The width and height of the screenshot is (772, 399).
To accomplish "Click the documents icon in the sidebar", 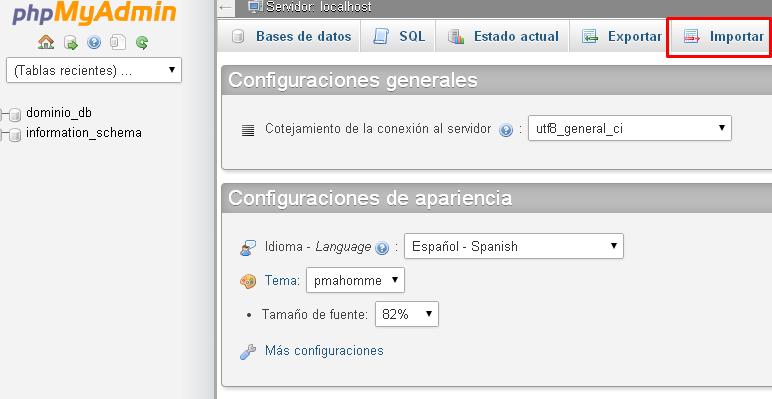I will (118, 43).
